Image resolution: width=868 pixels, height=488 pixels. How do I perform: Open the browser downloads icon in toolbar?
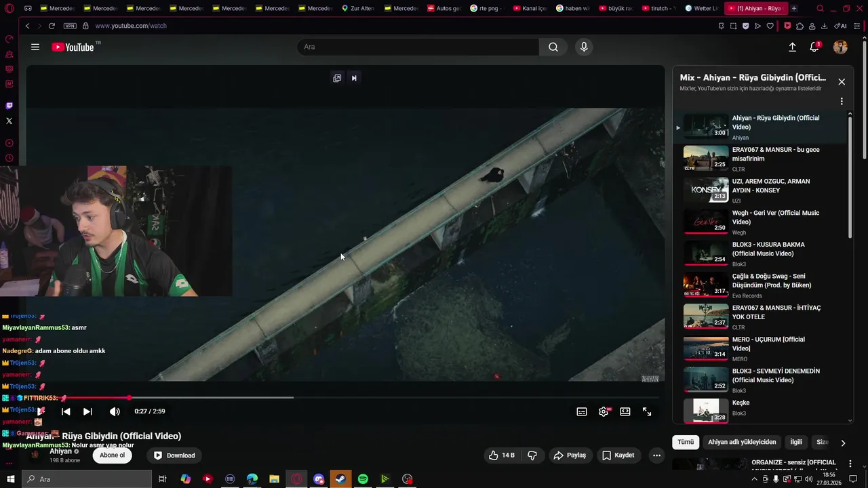tap(824, 26)
